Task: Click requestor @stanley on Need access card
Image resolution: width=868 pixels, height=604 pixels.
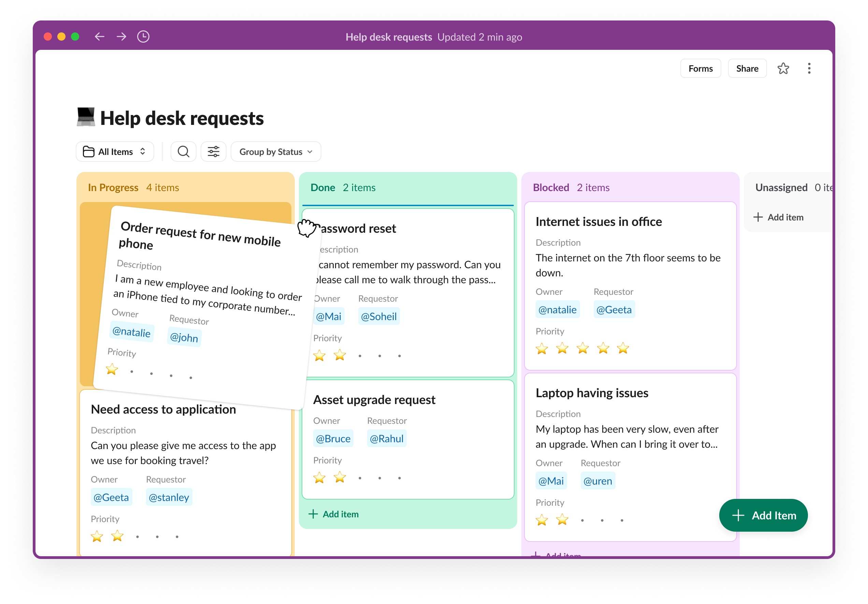Action: tap(169, 497)
